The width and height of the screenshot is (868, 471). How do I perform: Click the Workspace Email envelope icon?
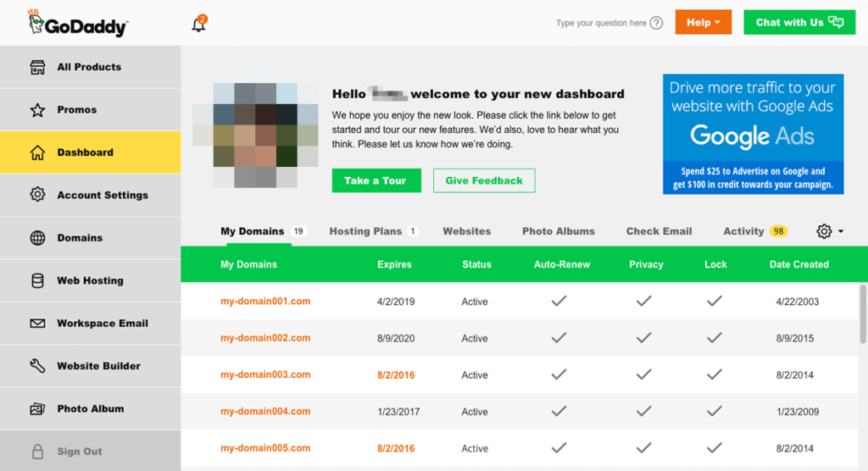[37, 324]
